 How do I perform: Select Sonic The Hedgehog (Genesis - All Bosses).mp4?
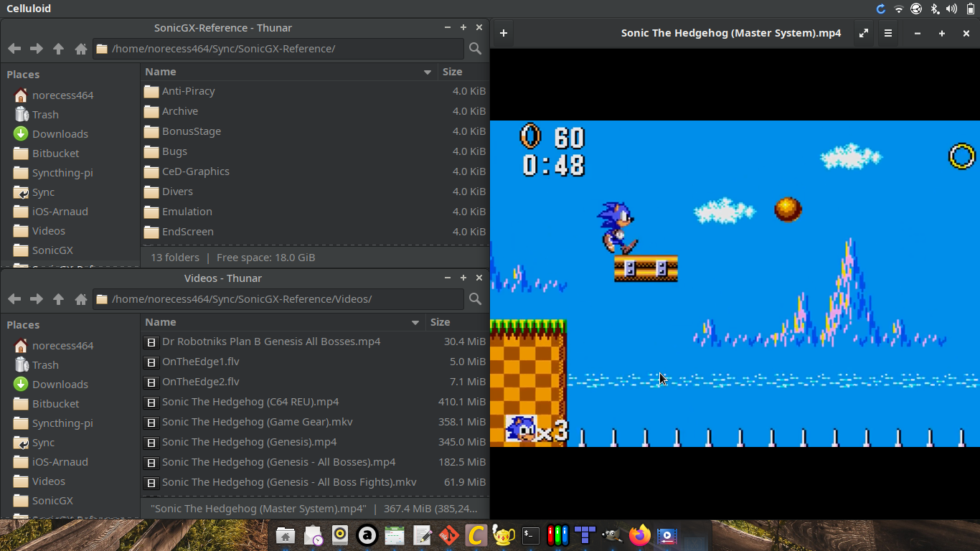[x=314, y=462]
